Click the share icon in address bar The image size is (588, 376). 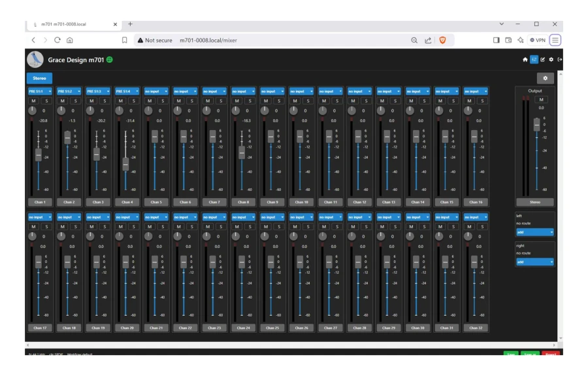[428, 40]
